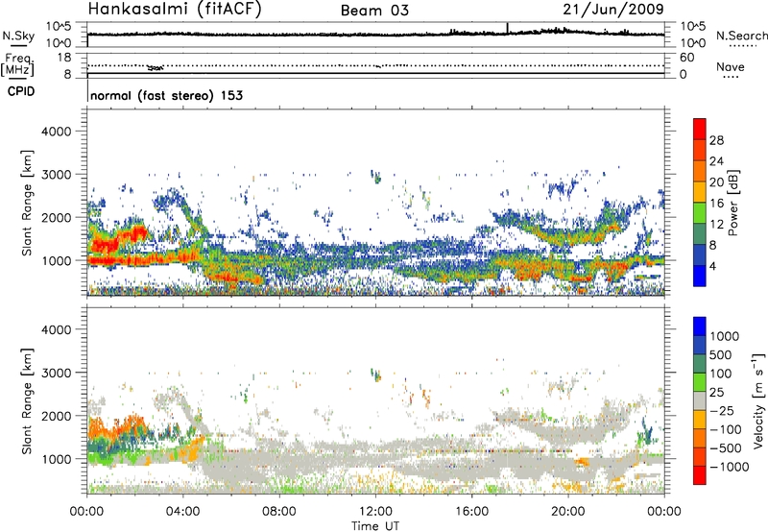
Task: Click the "CPID" row label
Action: (21, 91)
